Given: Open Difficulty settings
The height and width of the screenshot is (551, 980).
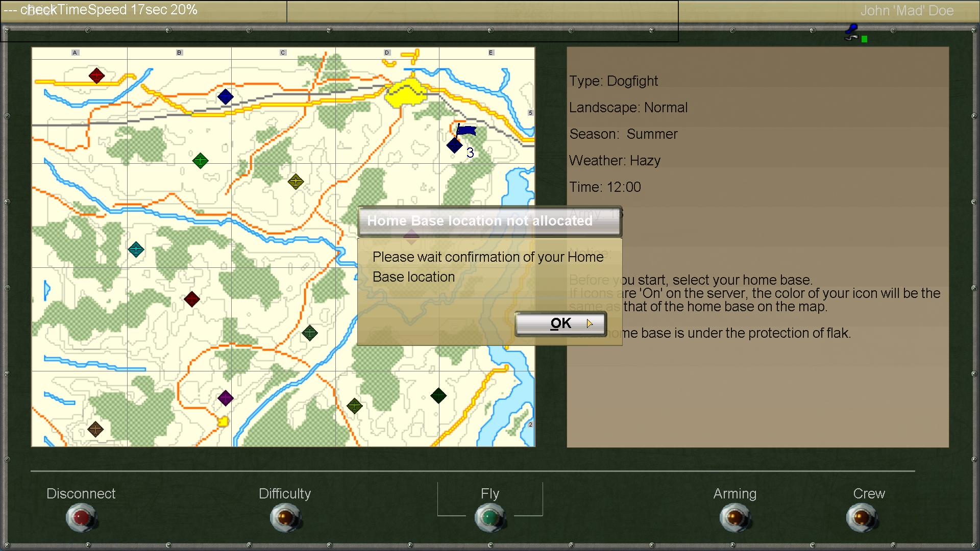Looking at the screenshot, I should (285, 517).
